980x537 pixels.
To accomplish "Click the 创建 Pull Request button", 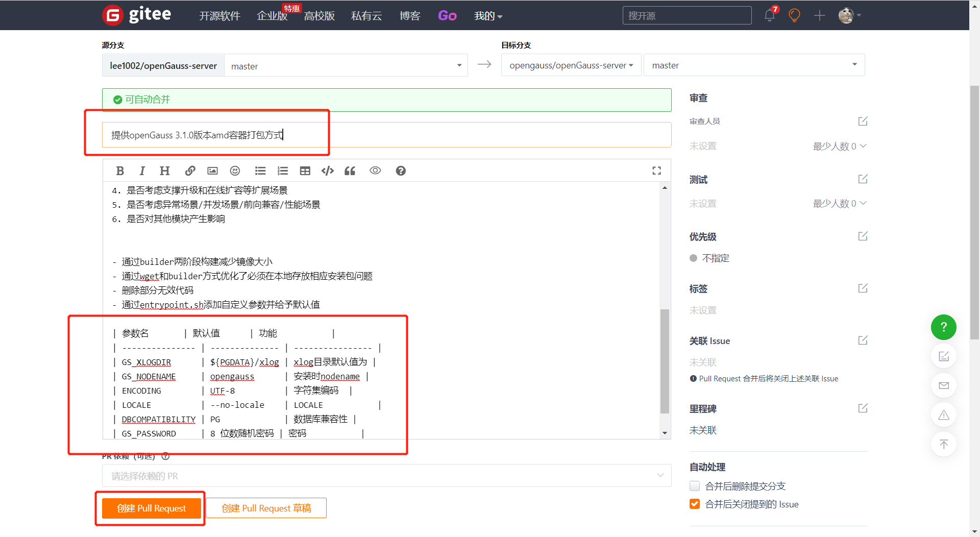I will coord(151,508).
